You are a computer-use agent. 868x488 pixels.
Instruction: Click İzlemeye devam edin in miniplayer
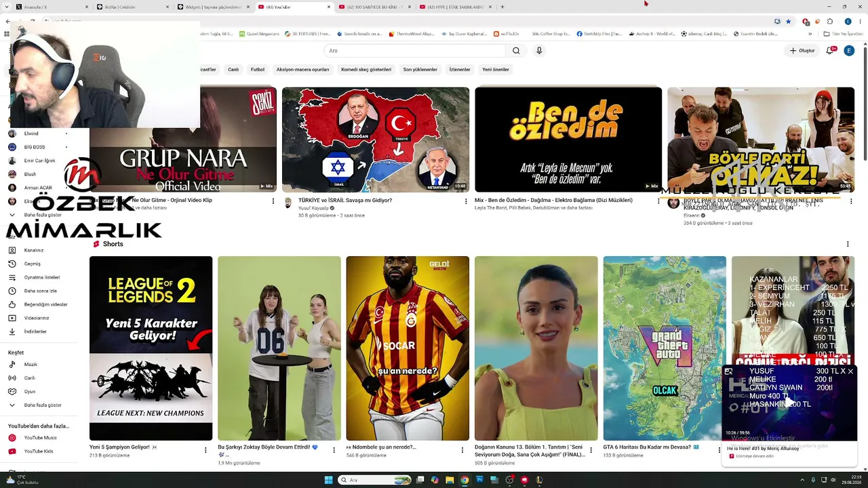point(753,456)
